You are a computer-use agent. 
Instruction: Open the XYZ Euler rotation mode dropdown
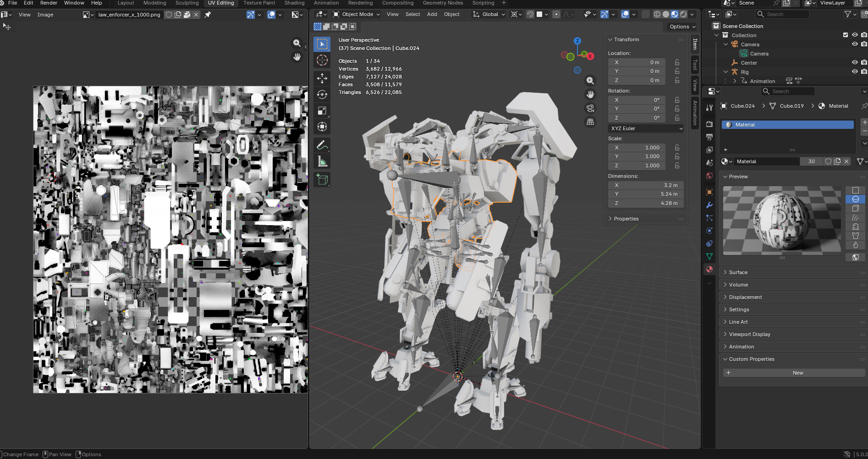(646, 128)
